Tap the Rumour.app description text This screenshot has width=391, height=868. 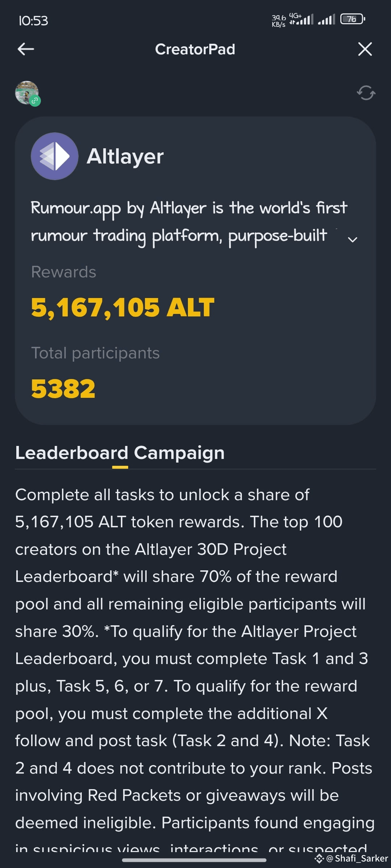point(189,222)
